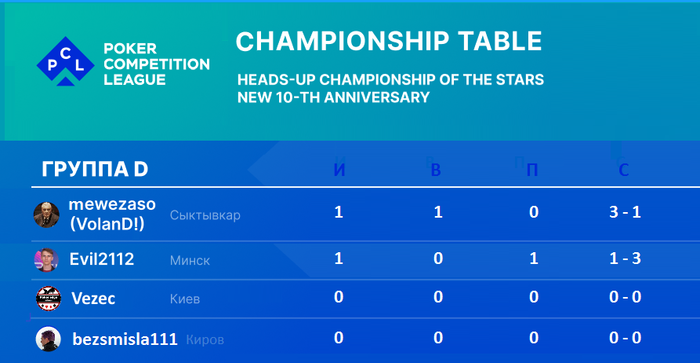Screen dimensions: 700x363
Task: Open bezsmisla111 player name link
Action: coord(125,339)
